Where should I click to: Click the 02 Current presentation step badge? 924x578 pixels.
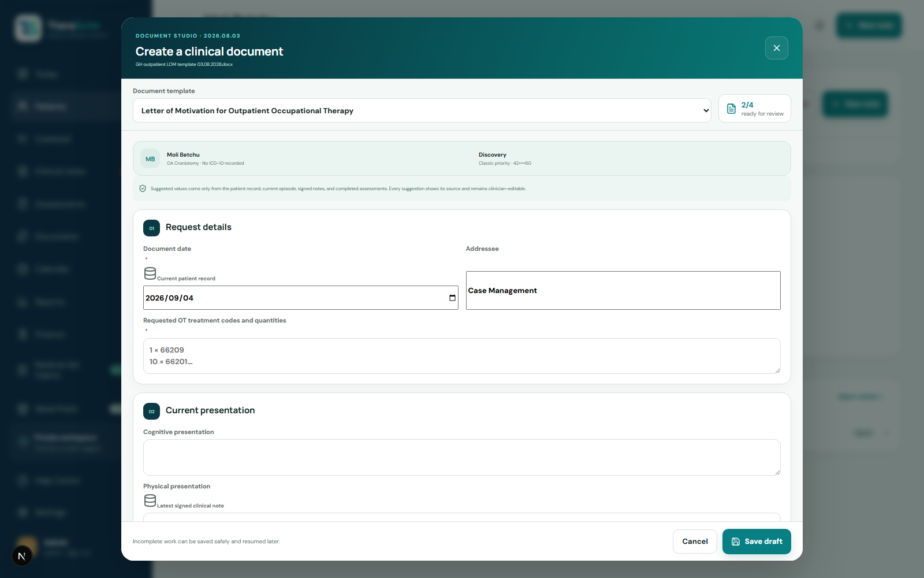[151, 411]
